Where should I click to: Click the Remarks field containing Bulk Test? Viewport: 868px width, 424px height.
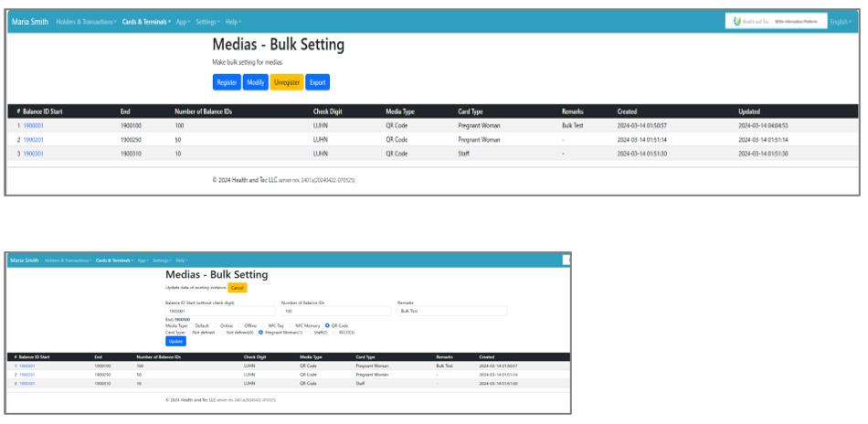(x=451, y=311)
